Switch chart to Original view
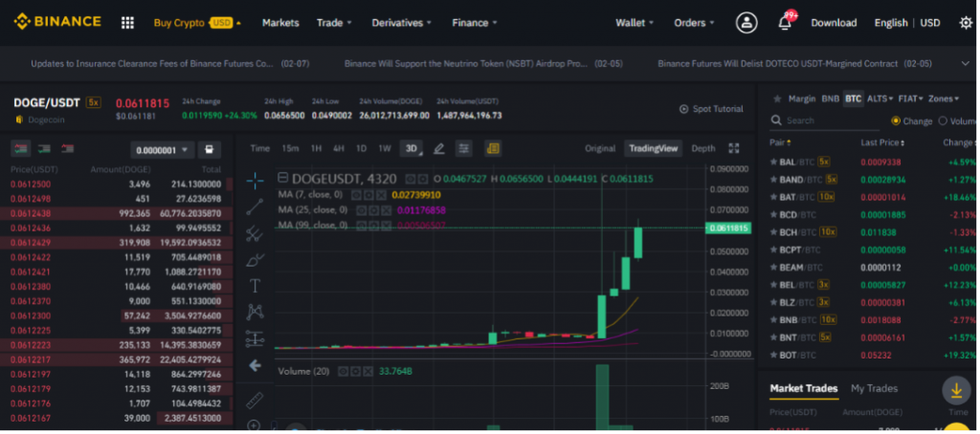Screen dimensions: 980x434 coord(600,148)
